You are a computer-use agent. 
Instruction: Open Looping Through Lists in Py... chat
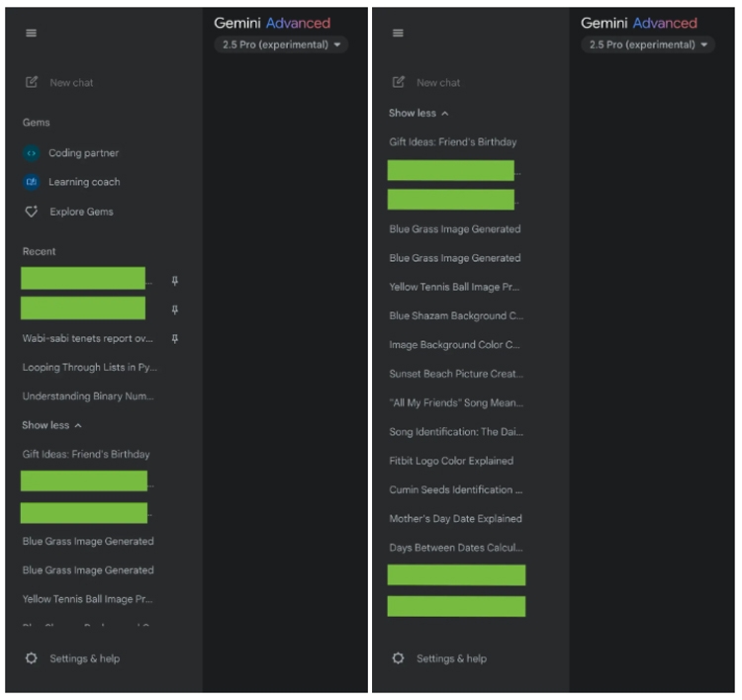[89, 368]
